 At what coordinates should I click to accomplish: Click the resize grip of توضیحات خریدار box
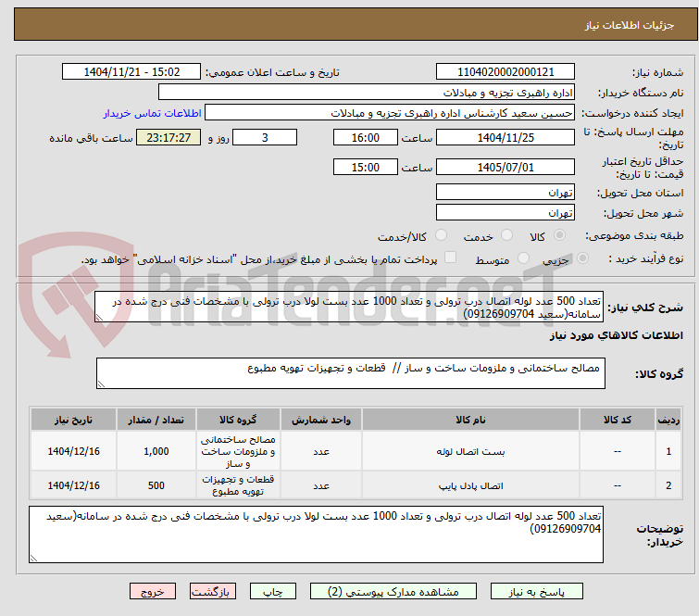(x=34, y=558)
